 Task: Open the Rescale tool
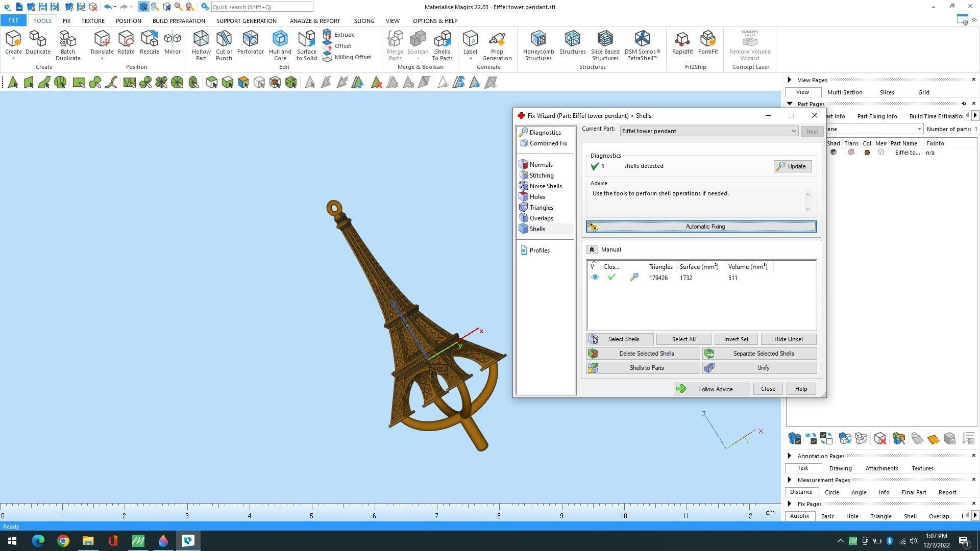tap(149, 42)
